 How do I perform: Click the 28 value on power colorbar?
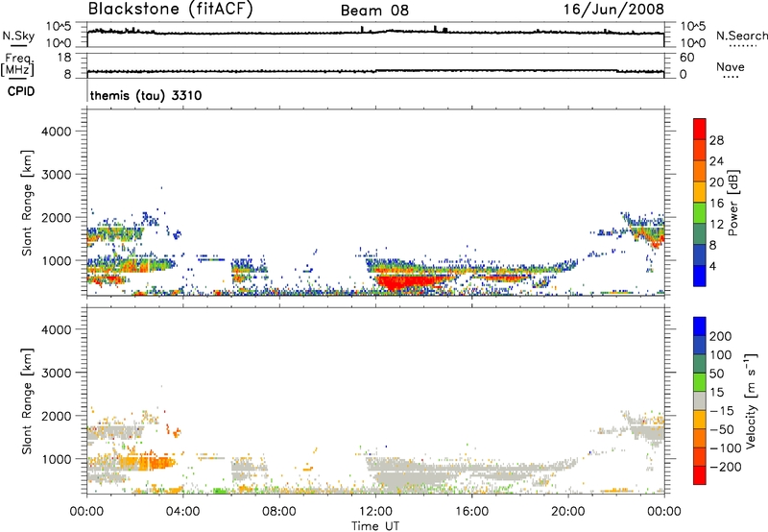(716, 140)
